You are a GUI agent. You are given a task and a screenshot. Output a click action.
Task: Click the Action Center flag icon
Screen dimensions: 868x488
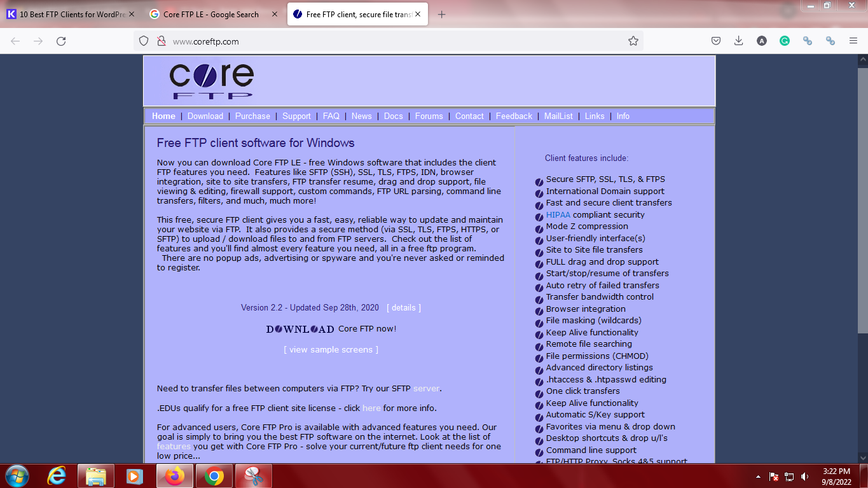[775, 477]
